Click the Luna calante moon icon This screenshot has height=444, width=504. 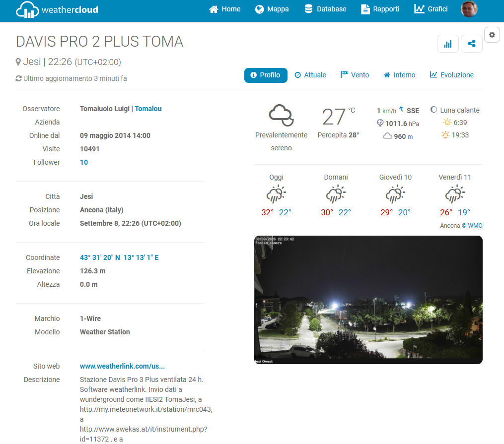[x=433, y=110]
